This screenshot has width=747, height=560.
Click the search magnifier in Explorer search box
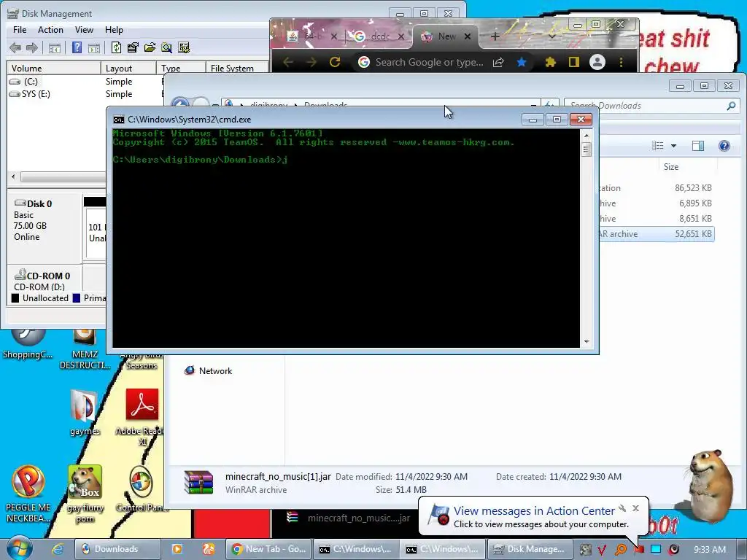(731, 106)
